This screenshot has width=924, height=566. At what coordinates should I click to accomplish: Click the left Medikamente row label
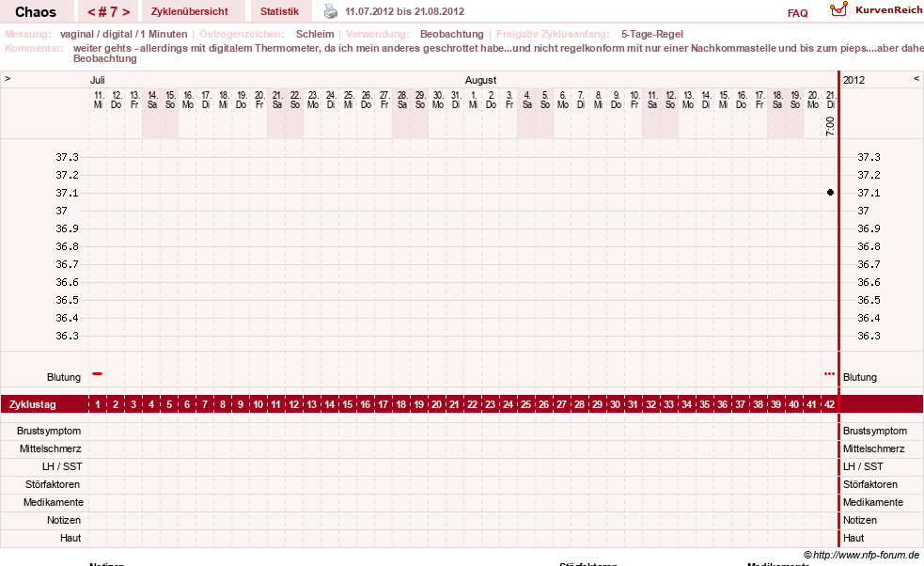pyautogui.click(x=53, y=502)
